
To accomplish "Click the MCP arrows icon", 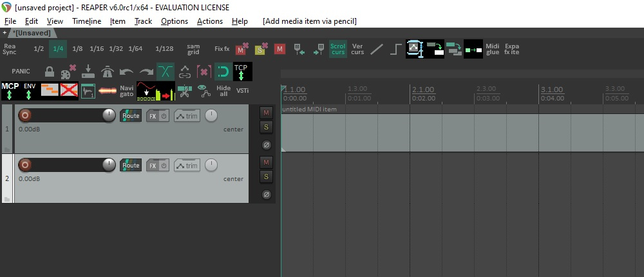I will click(x=10, y=91).
